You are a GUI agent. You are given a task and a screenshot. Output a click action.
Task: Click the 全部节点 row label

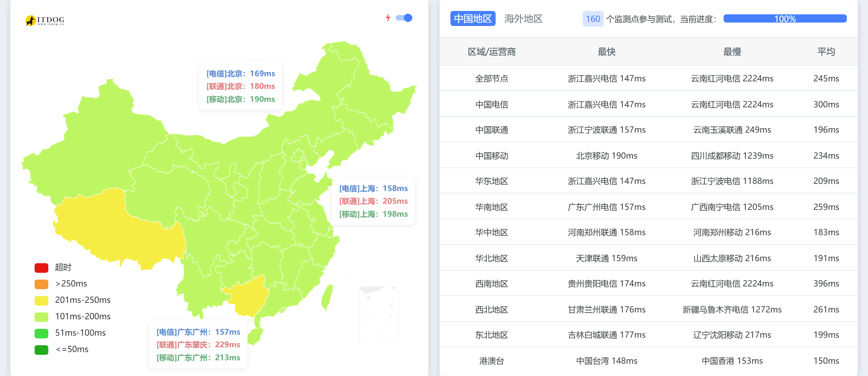tap(492, 78)
